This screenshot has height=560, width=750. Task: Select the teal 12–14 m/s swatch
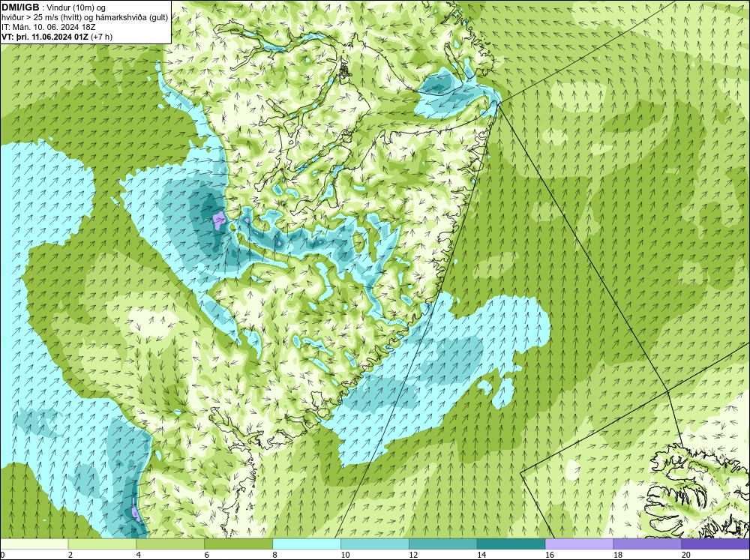(x=443, y=544)
